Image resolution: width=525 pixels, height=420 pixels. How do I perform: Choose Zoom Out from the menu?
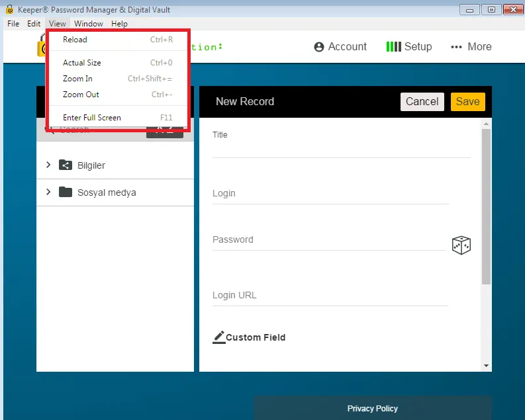pyautogui.click(x=118, y=95)
